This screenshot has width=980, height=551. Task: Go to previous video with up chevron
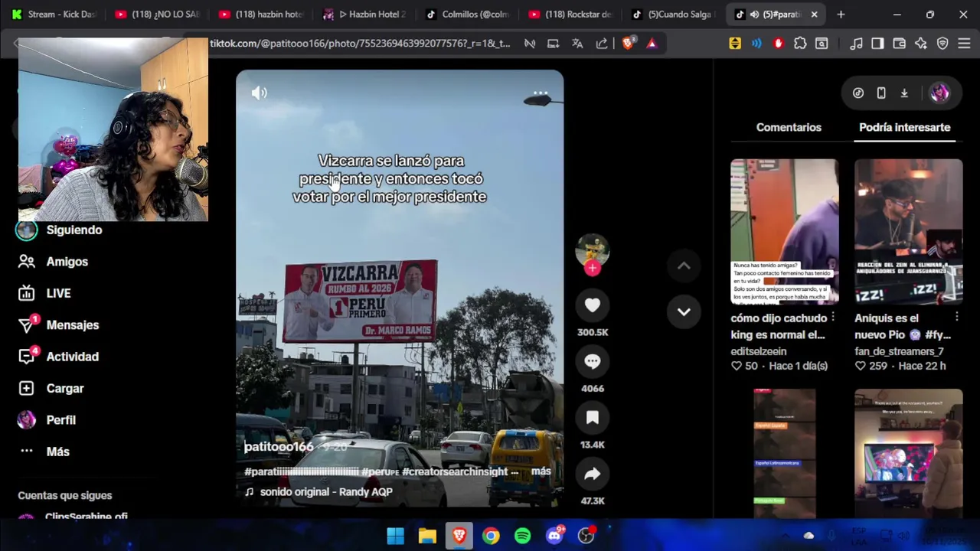(684, 266)
